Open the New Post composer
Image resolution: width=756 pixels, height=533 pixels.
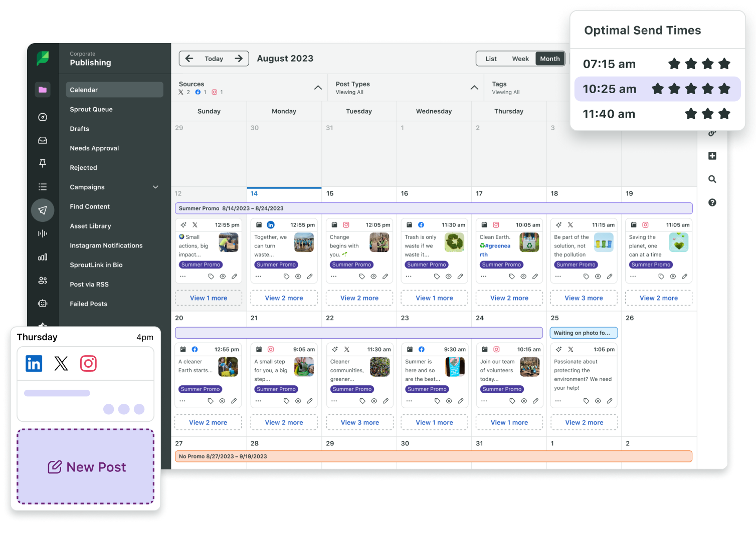point(85,466)
